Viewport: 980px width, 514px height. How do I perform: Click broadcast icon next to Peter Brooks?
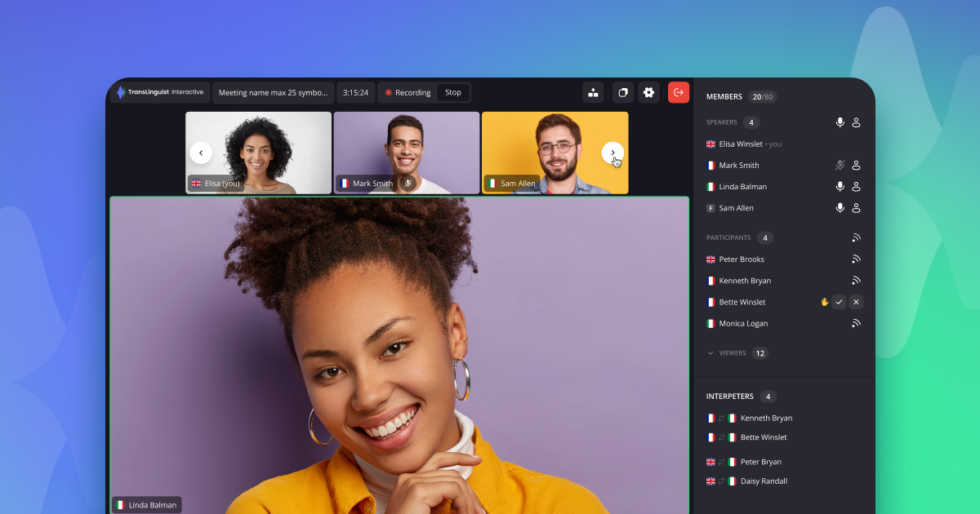tap(856, 259)
